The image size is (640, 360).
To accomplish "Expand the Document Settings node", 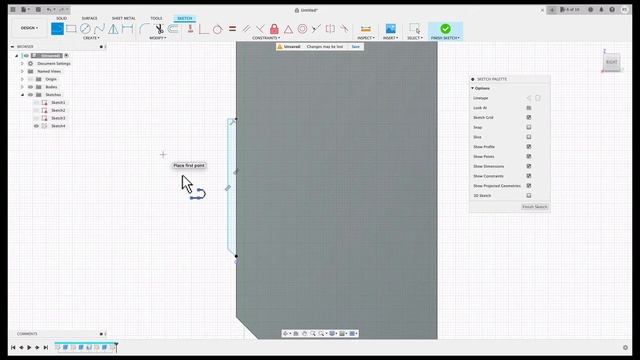I will coord(22,64).
